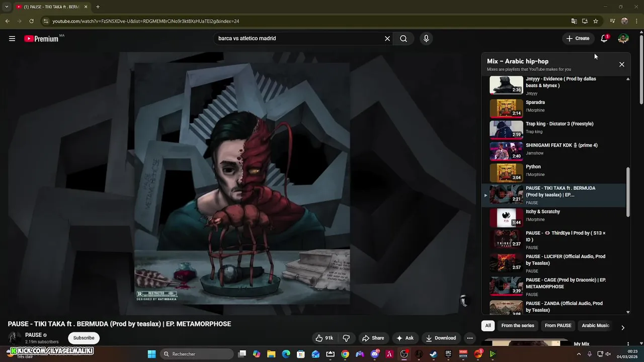
Task: Show hidden system tray icons chevron
Action: coord(579,354)
